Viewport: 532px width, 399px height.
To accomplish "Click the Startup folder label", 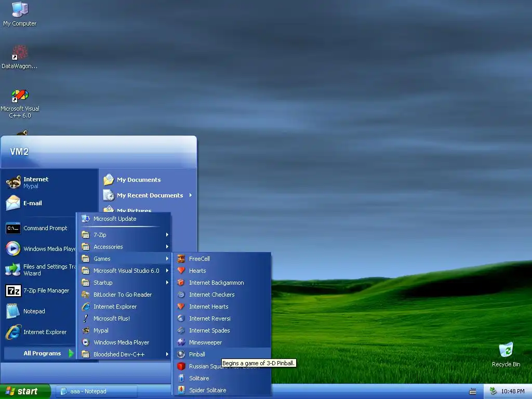I will tap(103, 283).
